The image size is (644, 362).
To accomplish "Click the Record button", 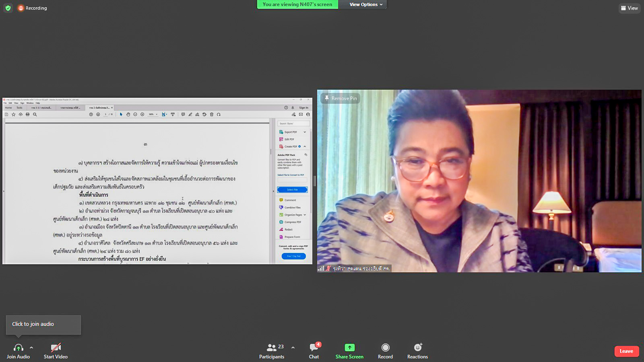I will point(385,351).
